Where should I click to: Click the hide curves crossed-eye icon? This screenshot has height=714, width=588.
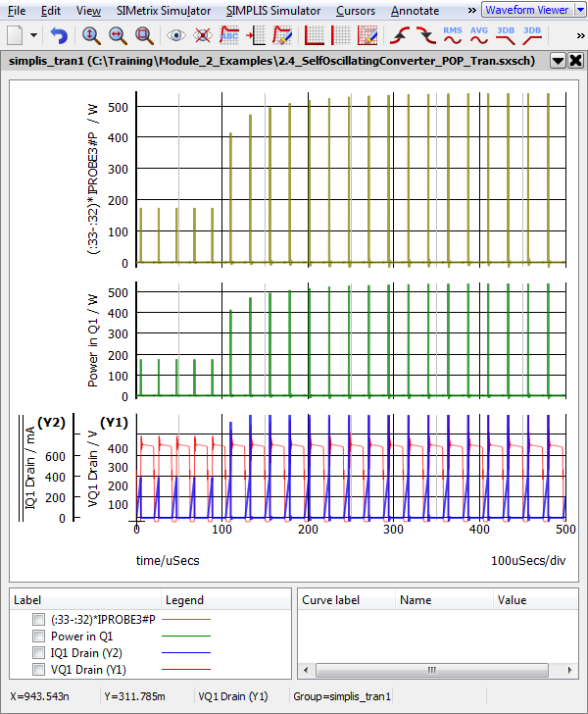(x=204, y=35)
